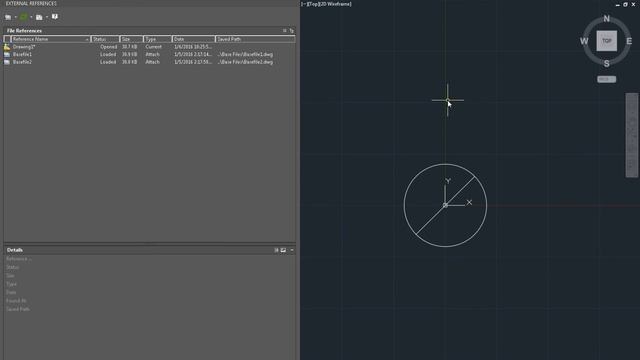Minimize the drawing viewport window
The width and height of the screenshot is (640, 360).
[x=618, y=4]
